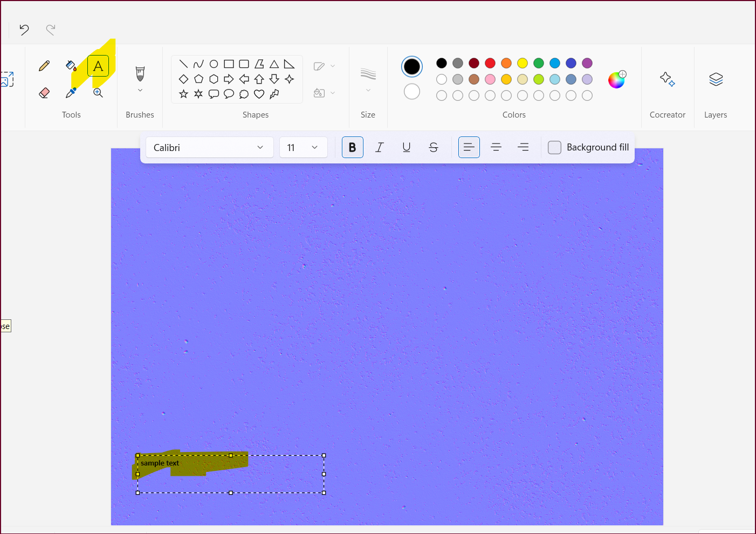The image size is (756, 534).
Task: Click inside the sample text box
Action: 231,474
